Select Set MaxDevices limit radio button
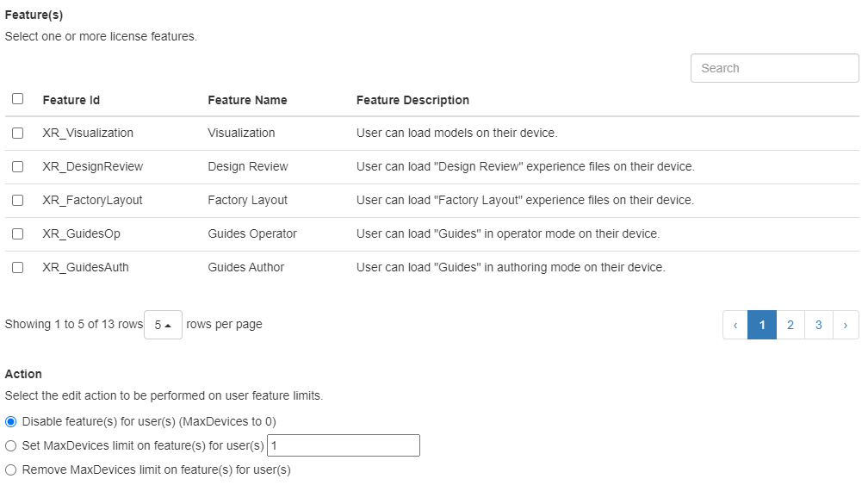Screen dimensions: 868x485 coord(11,445)
